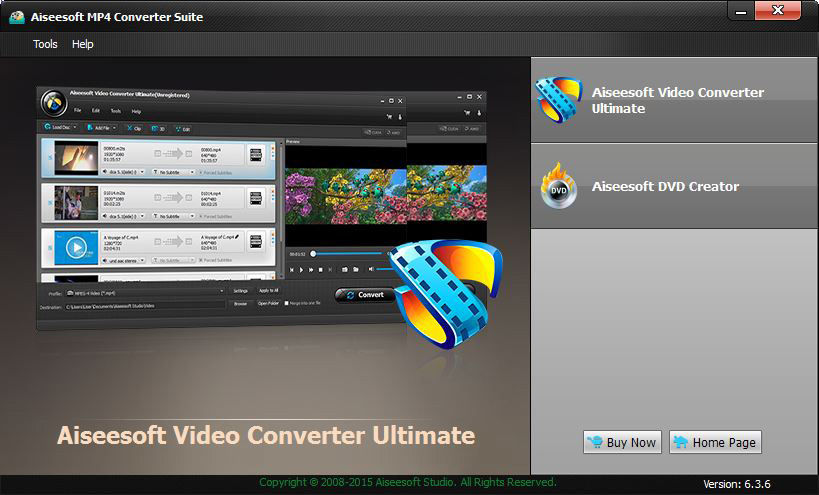
Task: Click the large 'Aiseesoft Video Converter Ultimate' banner caption
Action: coord(266,435)
